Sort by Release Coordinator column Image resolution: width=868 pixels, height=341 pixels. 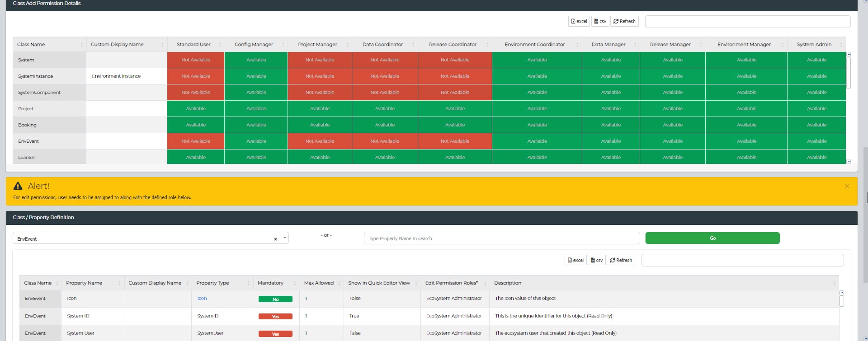455,44
